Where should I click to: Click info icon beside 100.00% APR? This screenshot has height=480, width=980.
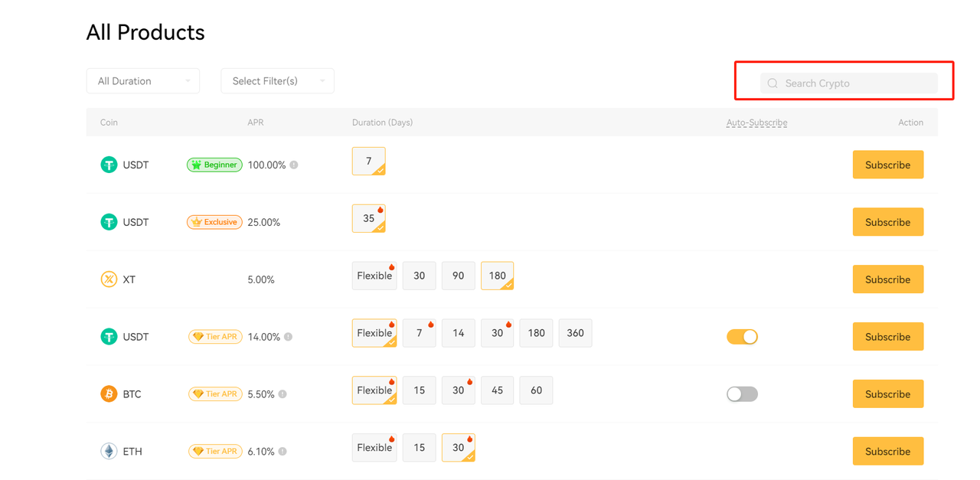tap(294, 165)
